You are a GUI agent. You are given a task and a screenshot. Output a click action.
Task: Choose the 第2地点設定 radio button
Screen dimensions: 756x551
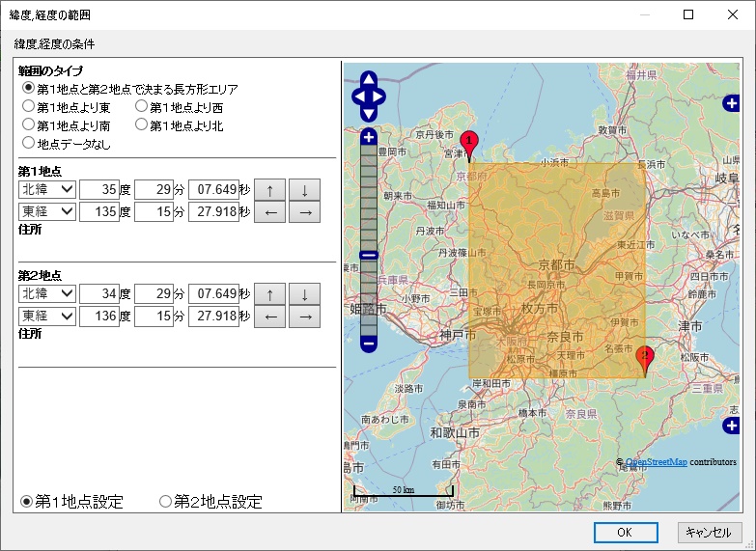click(165, 502)
